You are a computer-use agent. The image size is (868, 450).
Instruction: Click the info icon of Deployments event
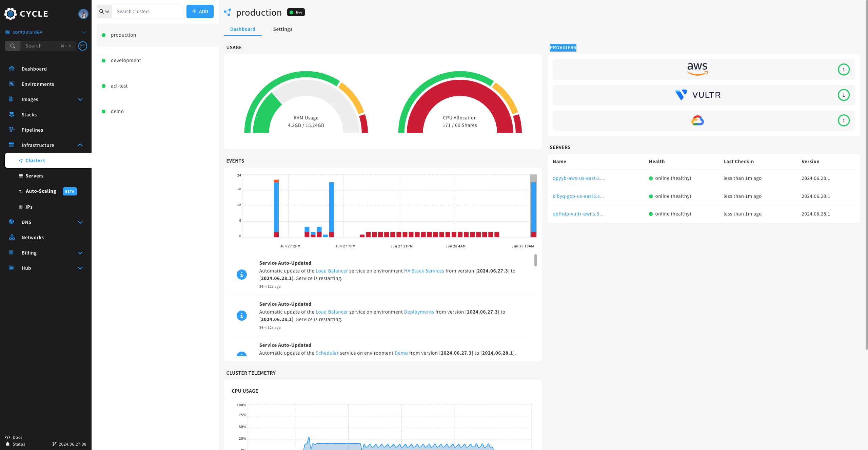[242, 316]
